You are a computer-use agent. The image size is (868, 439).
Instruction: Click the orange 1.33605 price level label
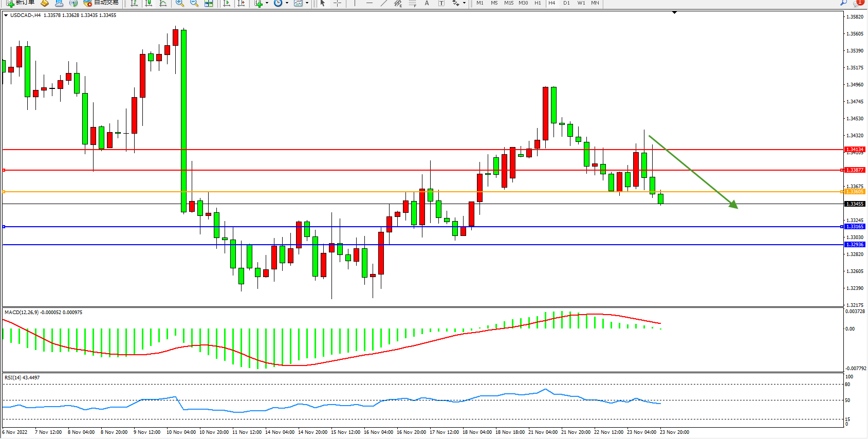(855, 192)
